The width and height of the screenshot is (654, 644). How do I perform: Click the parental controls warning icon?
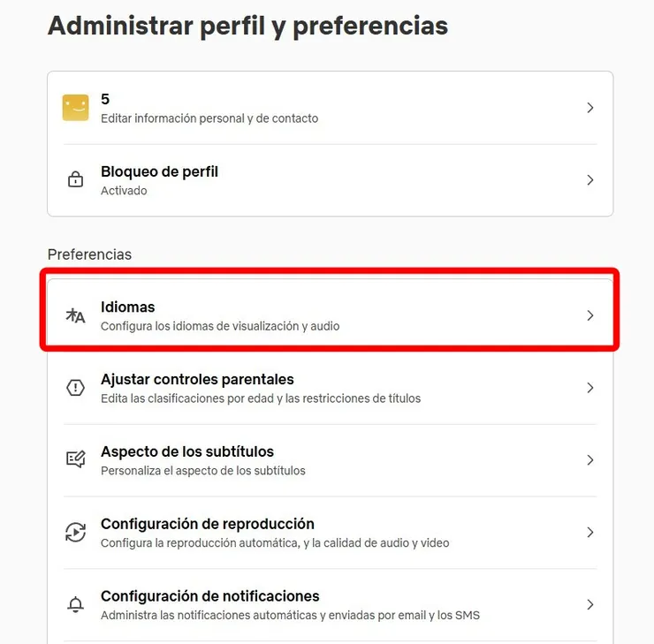(x=75, y=388)
